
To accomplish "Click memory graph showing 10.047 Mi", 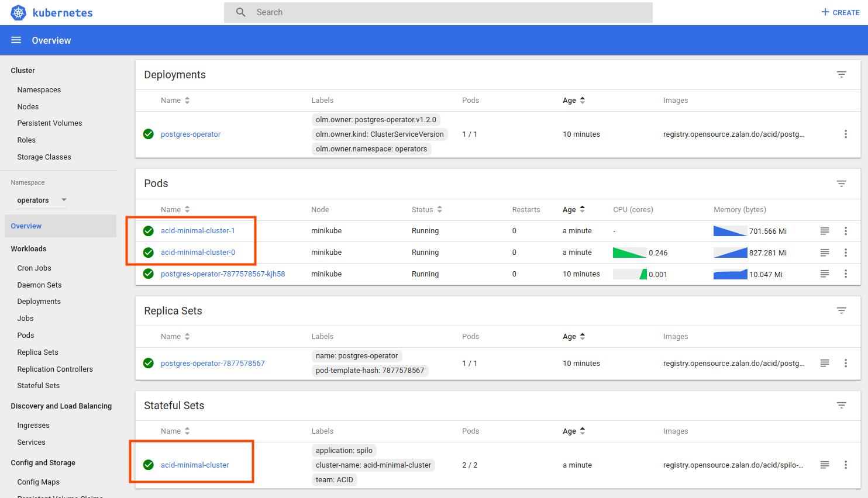I will pos(730,274).
